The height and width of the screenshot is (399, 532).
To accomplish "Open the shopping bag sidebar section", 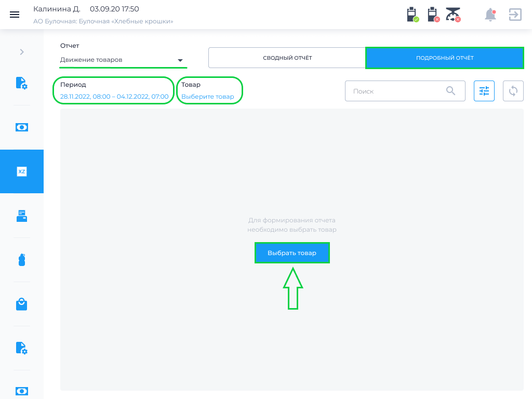I will coord(22,304).
